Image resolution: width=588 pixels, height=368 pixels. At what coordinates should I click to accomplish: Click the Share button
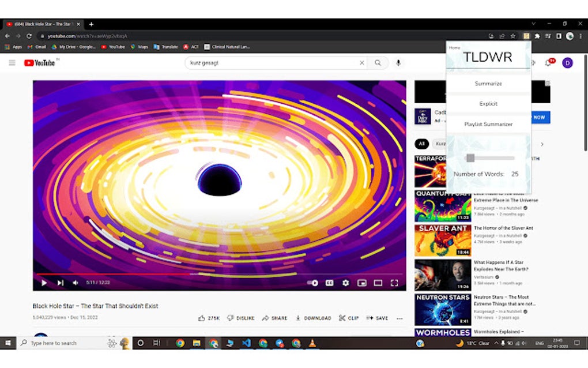(274, 318)
